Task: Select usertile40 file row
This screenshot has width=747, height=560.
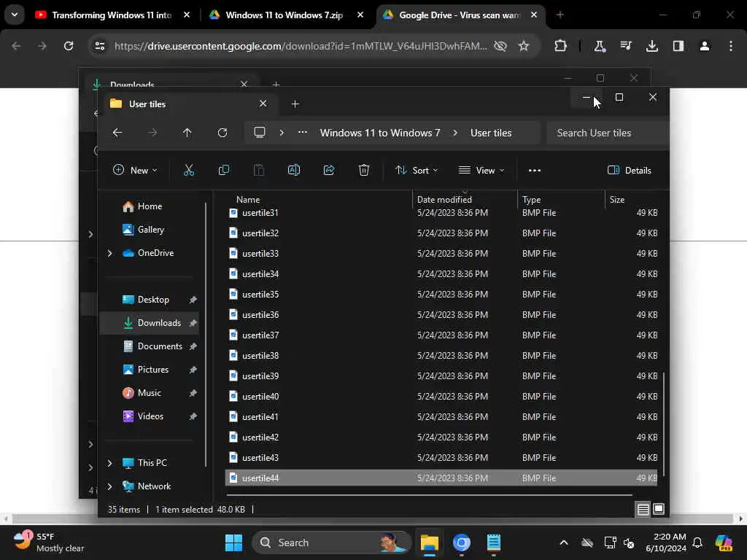Action: click(x=441, y=396)
